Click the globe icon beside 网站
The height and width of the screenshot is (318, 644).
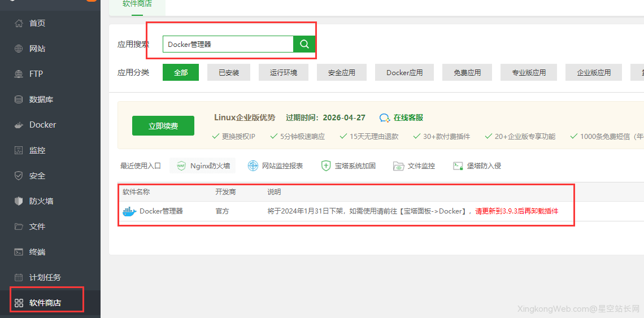click(19, 49)
